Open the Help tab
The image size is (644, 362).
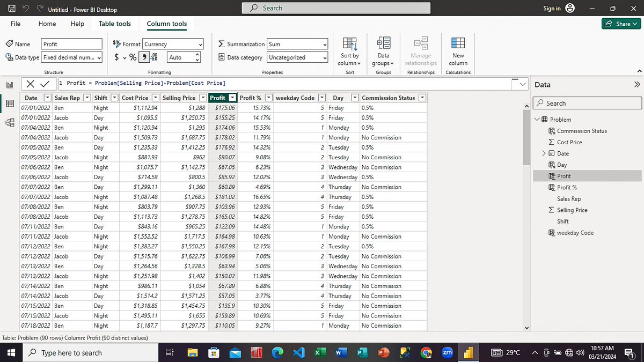(x=77, y=24)
